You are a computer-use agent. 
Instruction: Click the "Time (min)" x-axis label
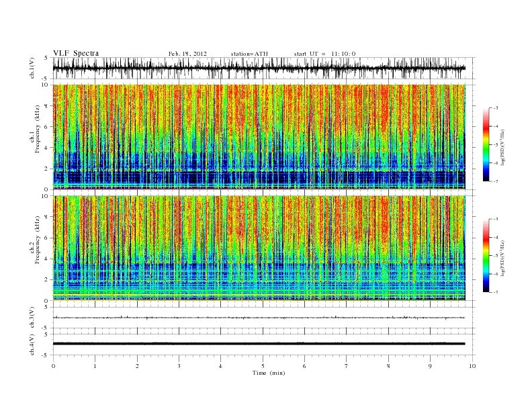point(269,373)
